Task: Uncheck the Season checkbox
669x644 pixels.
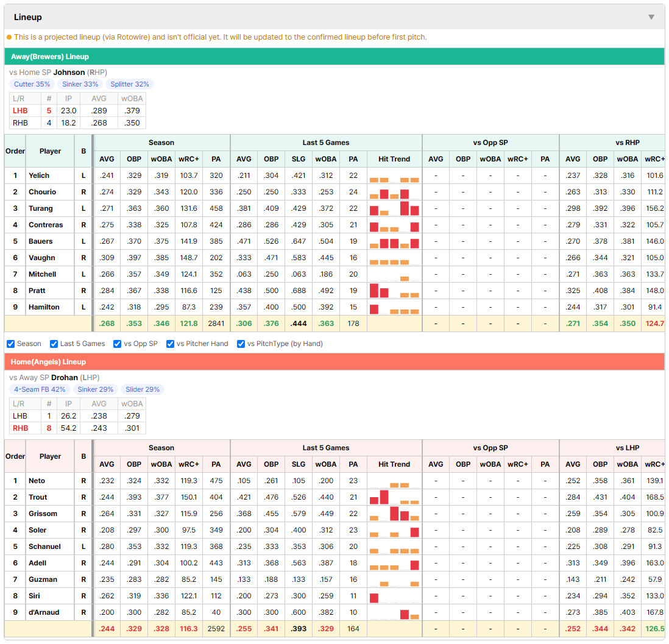Action: coord(11,344)
